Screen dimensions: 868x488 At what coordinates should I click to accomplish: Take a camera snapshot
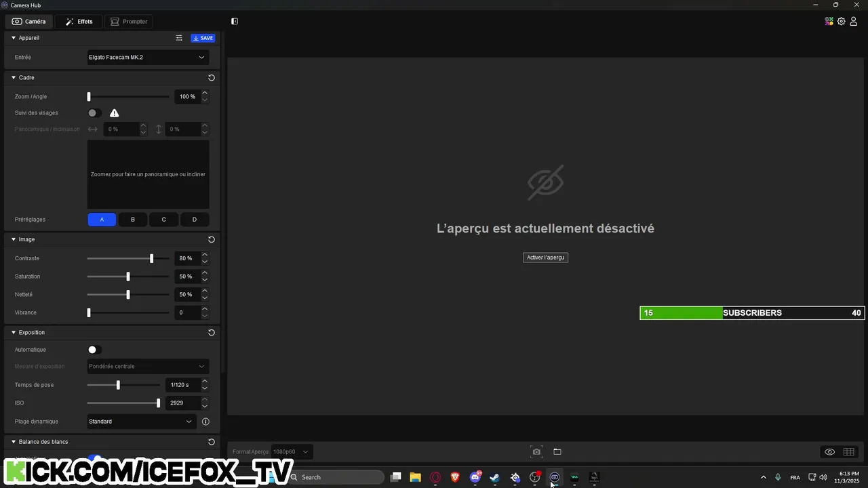(536, 452)
